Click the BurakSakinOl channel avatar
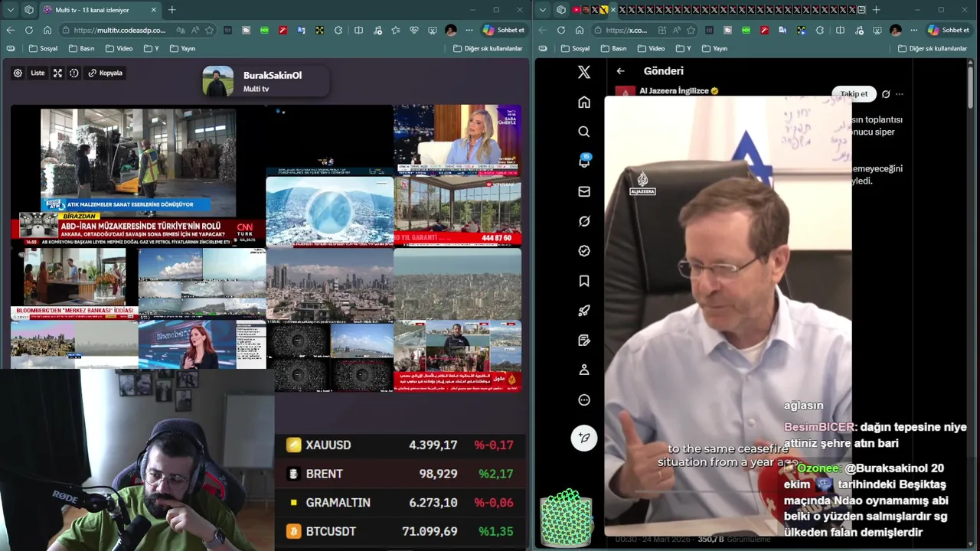The image size is (980, 551). pyautogui.click(x=218, y=81)
